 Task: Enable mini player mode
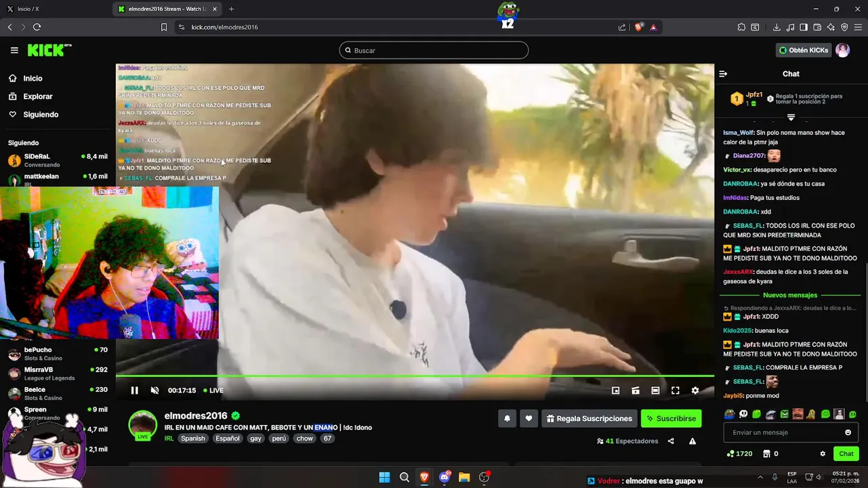tap(615, 390)
